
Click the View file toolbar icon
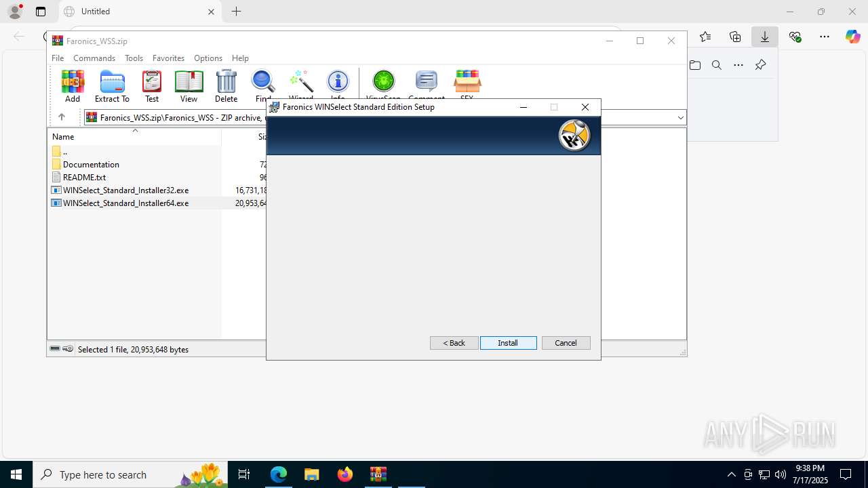coord(189,86)
